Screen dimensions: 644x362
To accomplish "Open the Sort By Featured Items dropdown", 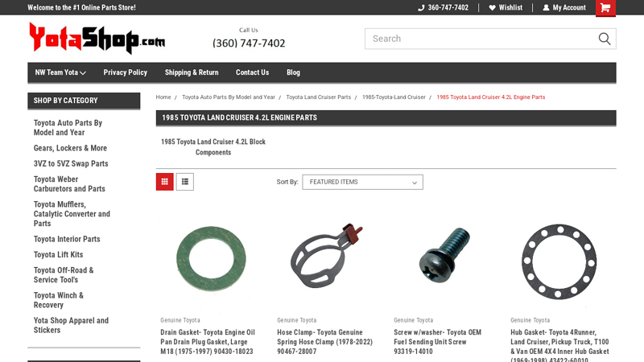I will 362,182.
